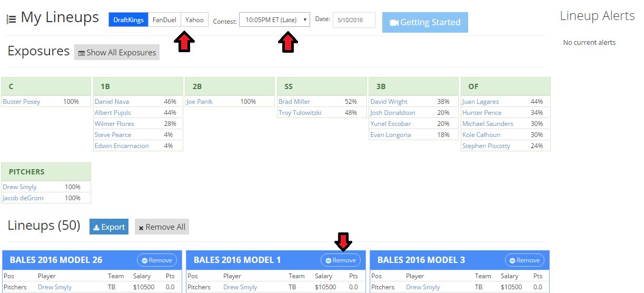Image resolution: width=644 pixels, height=293 pixels.
Task: Select Yunel Escobar link
Action: point(391,124)
